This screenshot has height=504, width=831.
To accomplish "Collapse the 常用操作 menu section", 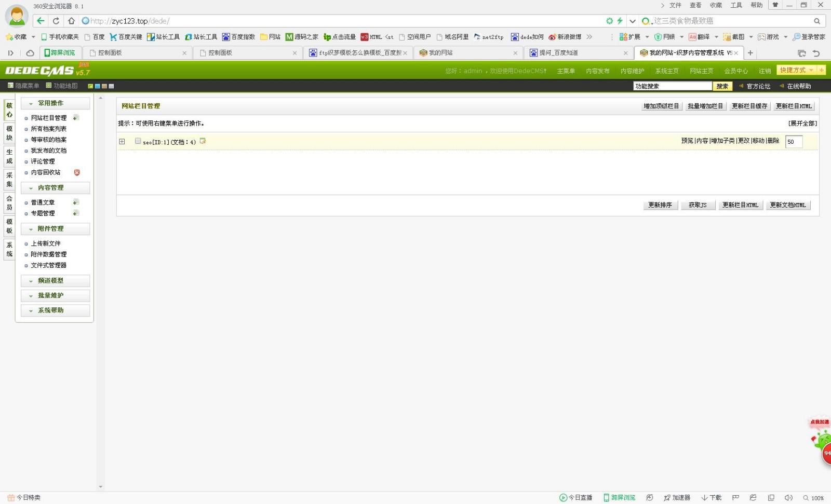I will click(x=55, y=103).
